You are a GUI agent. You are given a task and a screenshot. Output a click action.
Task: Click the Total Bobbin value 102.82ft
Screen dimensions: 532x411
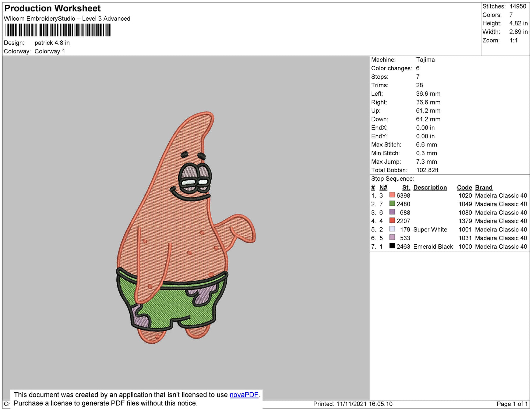tap(427, 170)
